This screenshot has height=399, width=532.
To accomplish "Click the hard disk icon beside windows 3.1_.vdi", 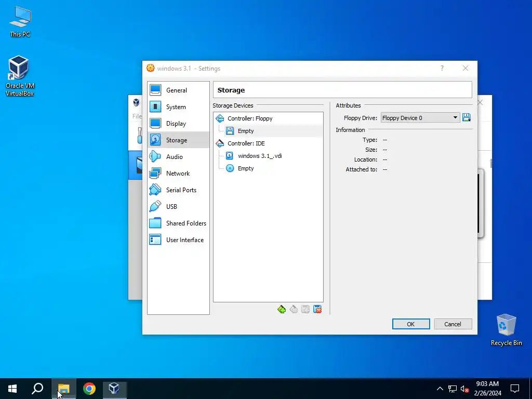I will click(230, 156).
